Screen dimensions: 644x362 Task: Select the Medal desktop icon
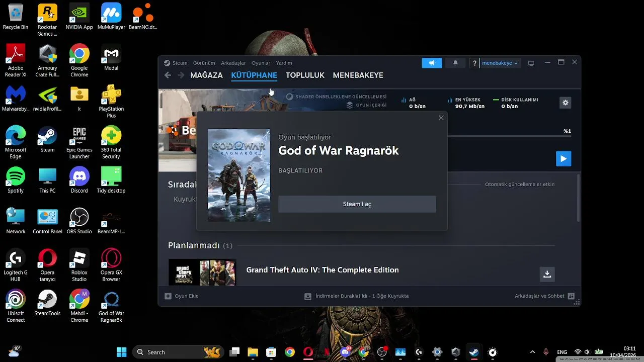click(x=111, y=58)
